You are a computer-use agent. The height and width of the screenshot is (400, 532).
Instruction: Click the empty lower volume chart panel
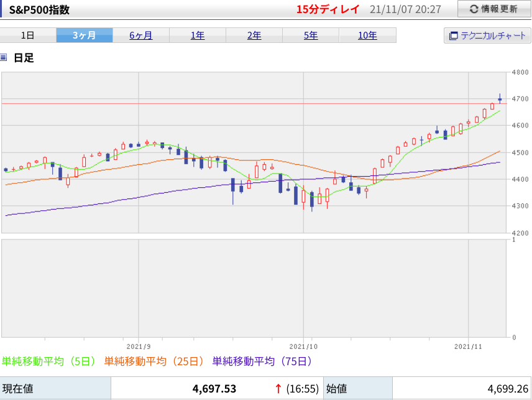click(x=254, y=288)
